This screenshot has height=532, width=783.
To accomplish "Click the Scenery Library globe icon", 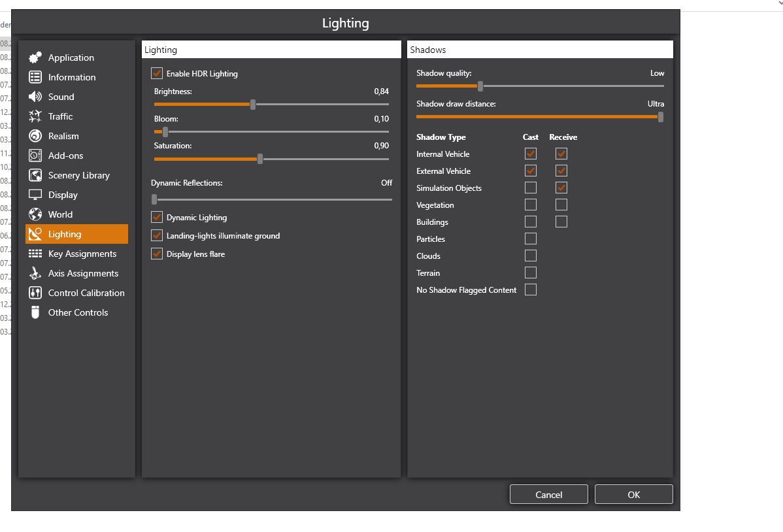I will pyautogui.click(x=35, y=175).
